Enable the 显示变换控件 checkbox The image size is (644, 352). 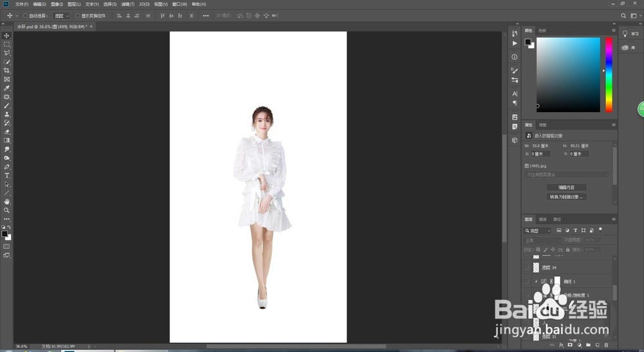click(77, 15)
